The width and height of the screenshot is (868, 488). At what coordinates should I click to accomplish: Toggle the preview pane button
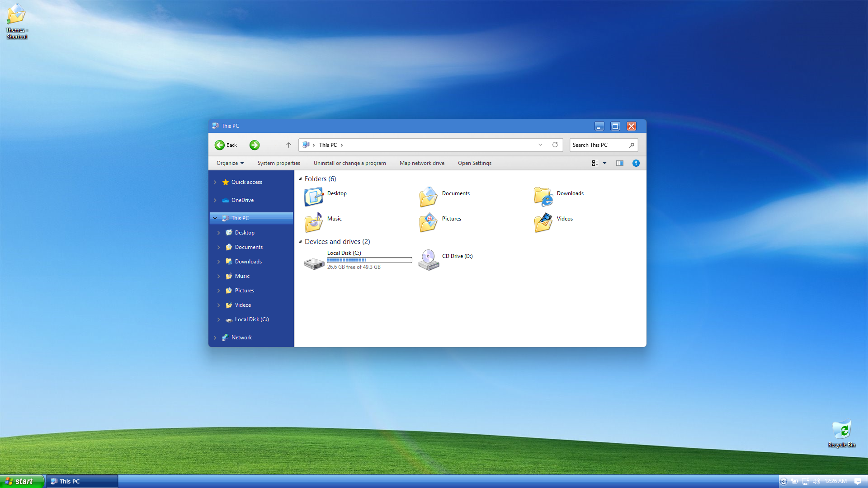(x=619, y=163)
